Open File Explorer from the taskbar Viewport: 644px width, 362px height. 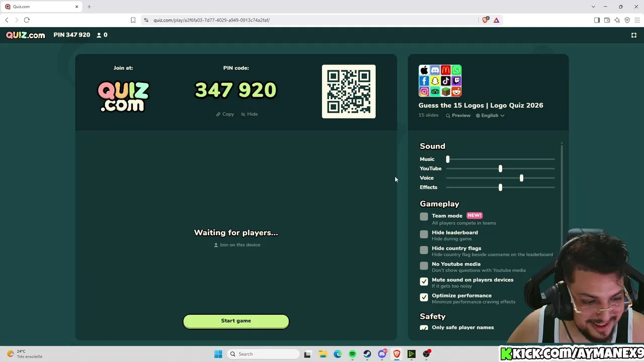pos(323,354)
